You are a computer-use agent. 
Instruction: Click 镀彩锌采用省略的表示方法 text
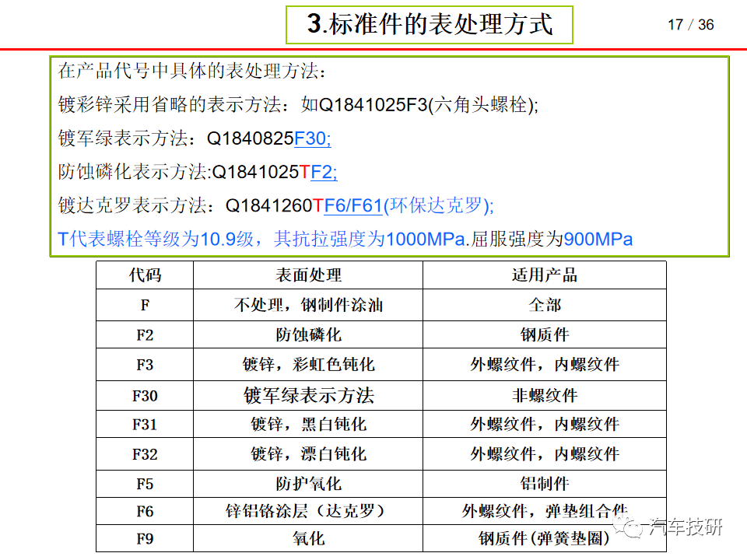170,105
